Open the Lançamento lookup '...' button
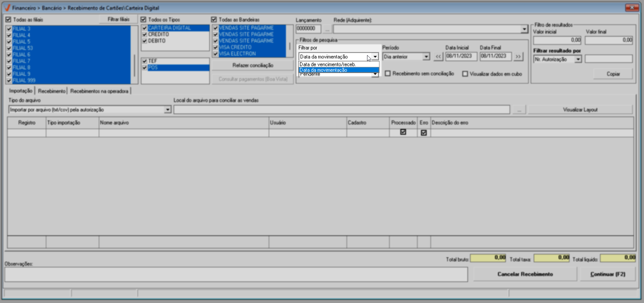 point(327,29)
